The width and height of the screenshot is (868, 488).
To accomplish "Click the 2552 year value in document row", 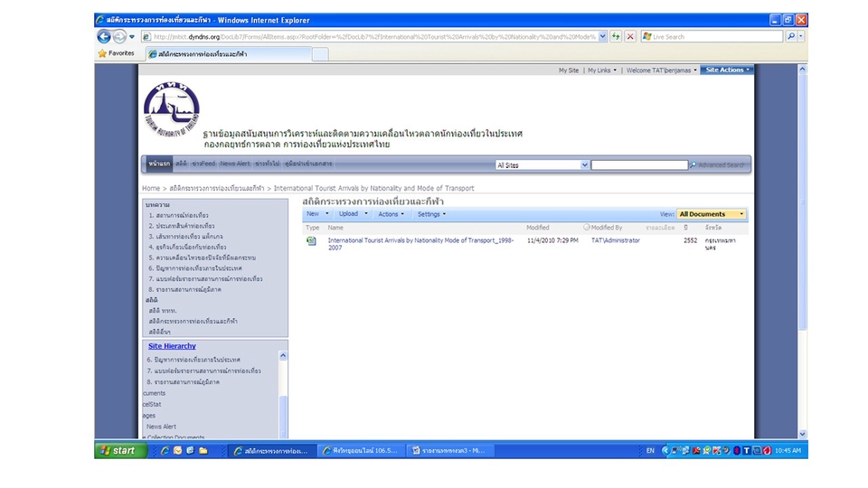I will click(x=690, y=240).
